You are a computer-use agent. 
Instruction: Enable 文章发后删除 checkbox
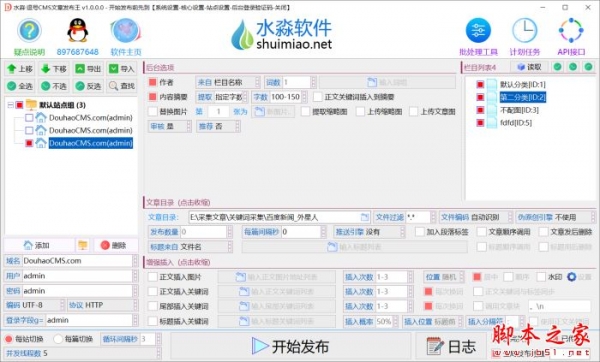[x=543, y=232]
